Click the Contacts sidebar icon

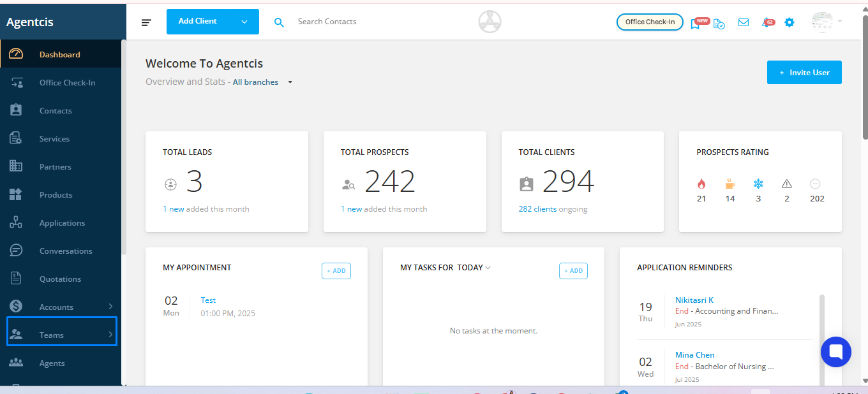pyautogui.click(x=16, y=110)
